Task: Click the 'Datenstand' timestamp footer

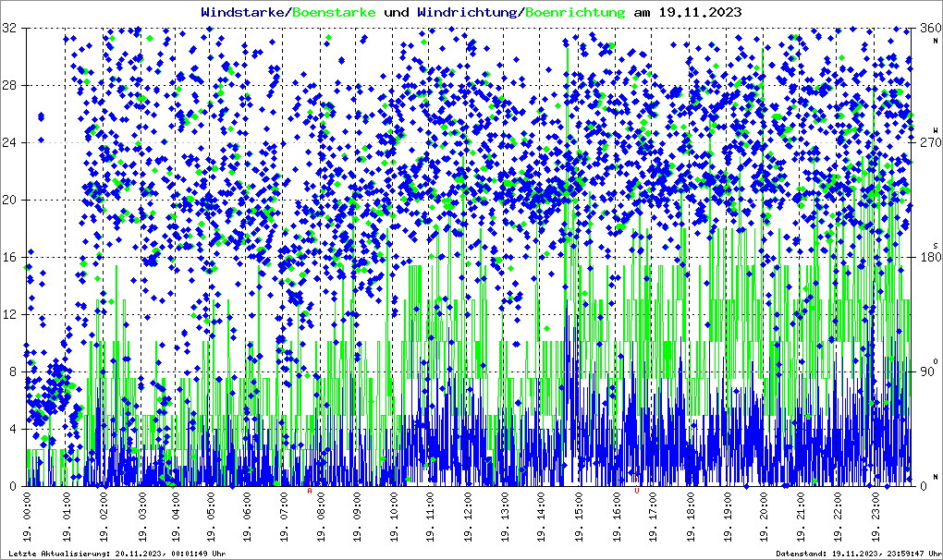Action: pyautogui.click(x=859, y=554)
